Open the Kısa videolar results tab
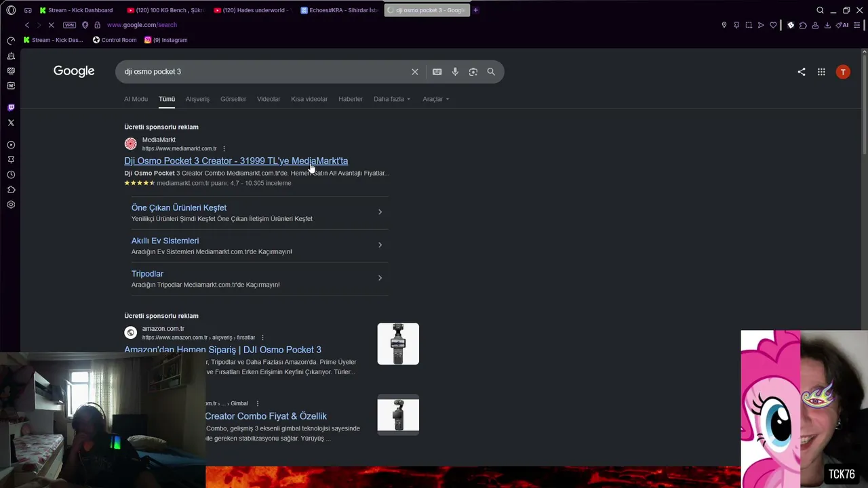This screenshot has width=868, height=488. pyautogui.click(x=309, y=99)
